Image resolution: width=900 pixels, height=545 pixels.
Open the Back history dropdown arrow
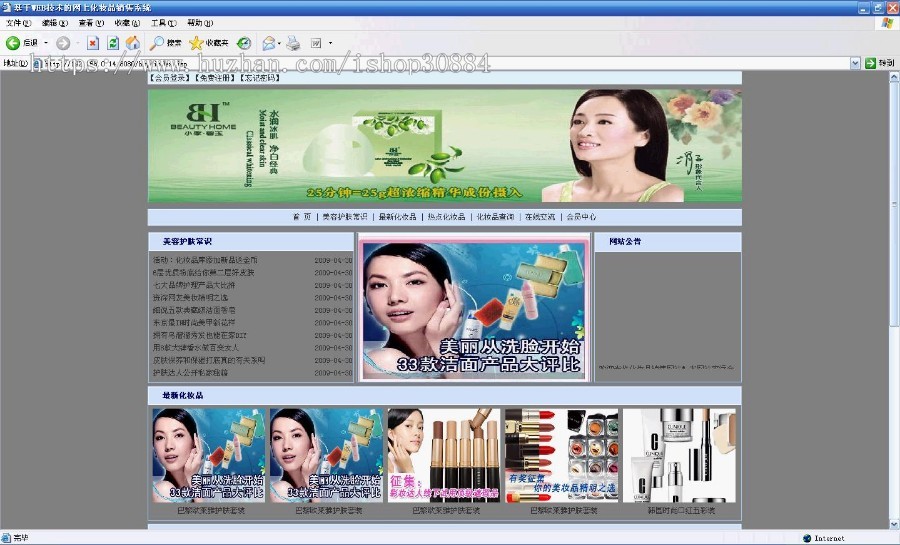pos(46,43)
